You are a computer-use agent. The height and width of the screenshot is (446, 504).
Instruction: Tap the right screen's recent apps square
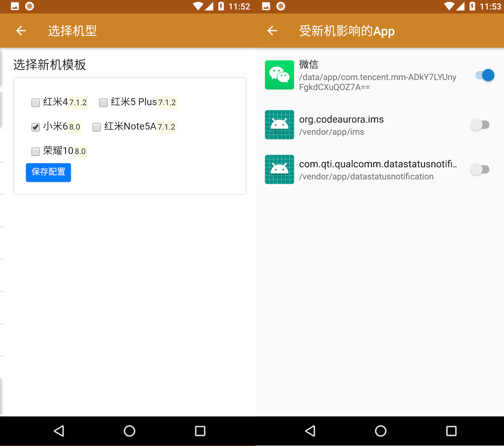tap(451, 431)
